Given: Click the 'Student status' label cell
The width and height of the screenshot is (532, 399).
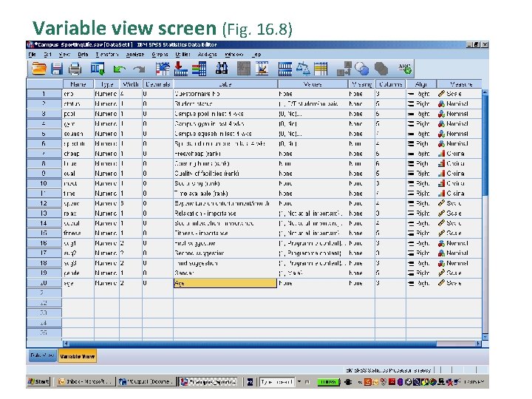Looking at the screenshot, I should (x=225, y=104).
